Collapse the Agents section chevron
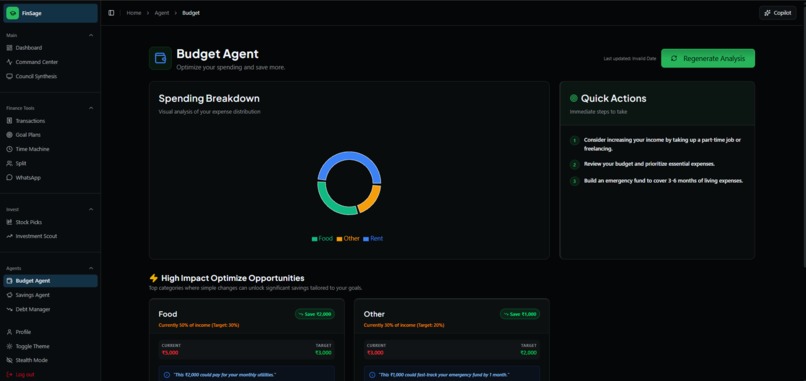 pyautogui.click(x=91, y=268)
